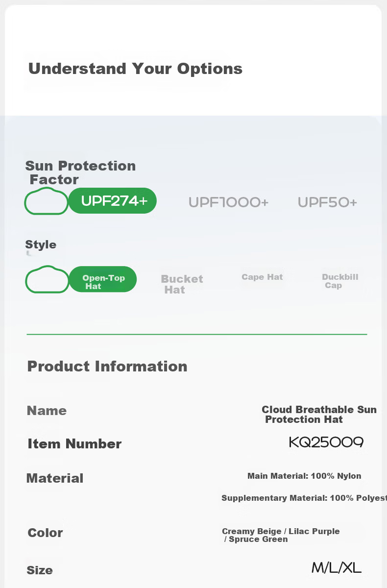Choose the UPF50+ protection level
Screen dimensions: 387x588
coord(327,202)
